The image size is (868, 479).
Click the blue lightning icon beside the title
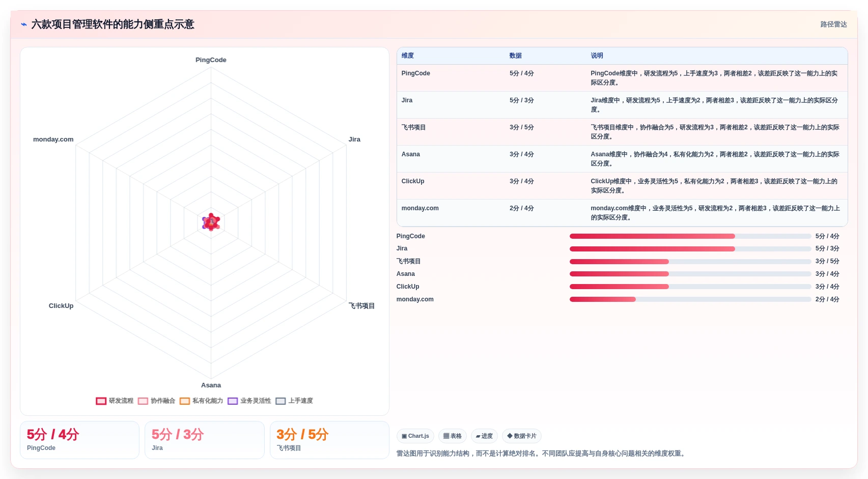(23, 24)
